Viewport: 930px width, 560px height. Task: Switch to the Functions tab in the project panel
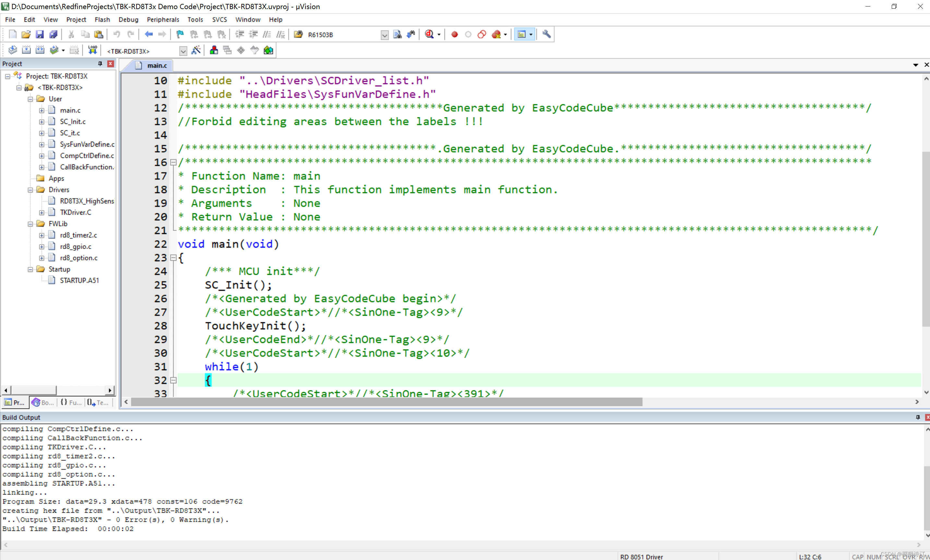(71, 403)
